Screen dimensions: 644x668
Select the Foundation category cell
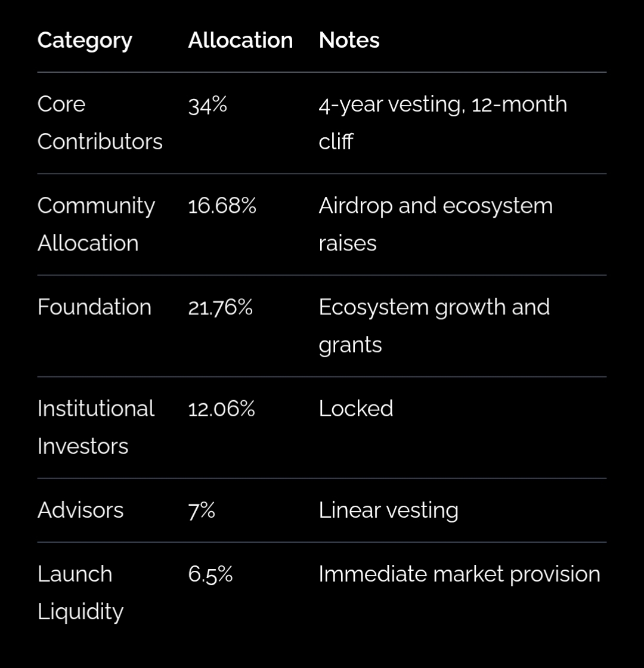point(94,308)
